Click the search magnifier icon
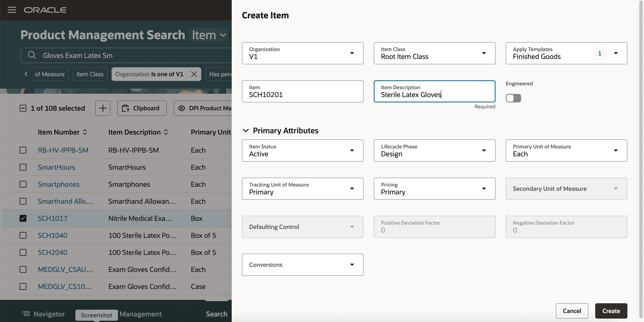The image size is (644, 322). coord(32,55)
